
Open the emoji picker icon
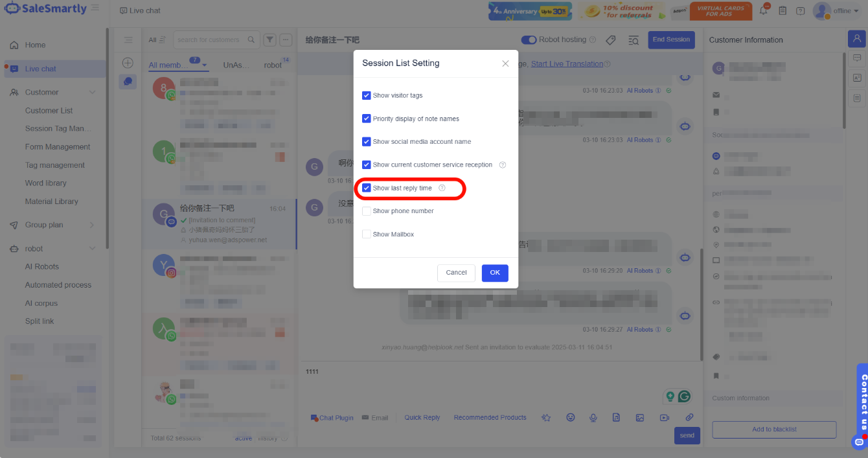tap(571, 418)
